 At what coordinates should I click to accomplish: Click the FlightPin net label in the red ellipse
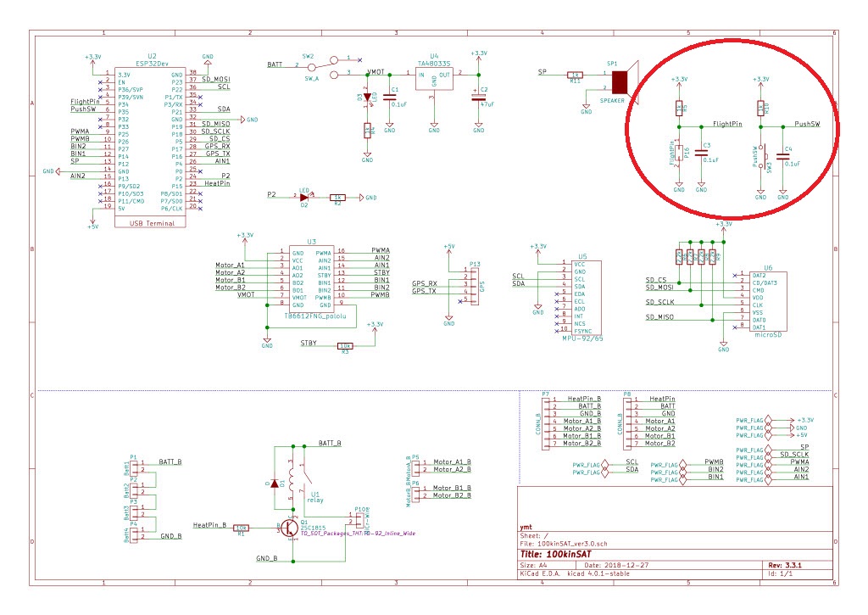coord(726,123)
